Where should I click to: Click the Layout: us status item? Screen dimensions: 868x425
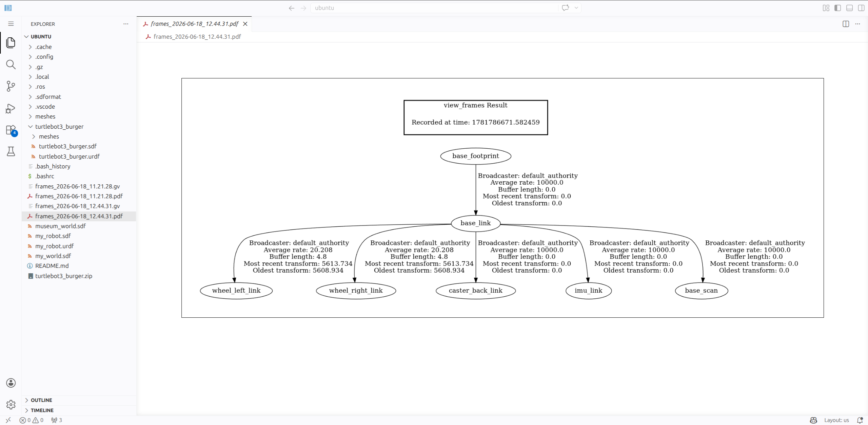pyautogui.click(x=836, y=420)
